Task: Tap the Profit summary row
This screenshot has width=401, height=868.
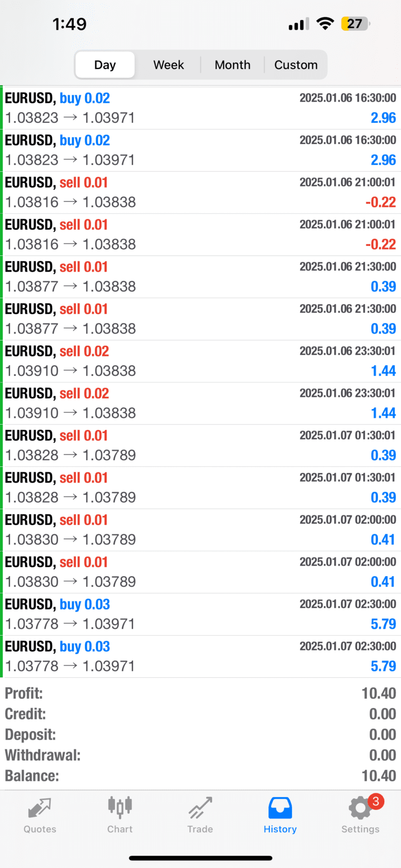Action: [200, 694]
